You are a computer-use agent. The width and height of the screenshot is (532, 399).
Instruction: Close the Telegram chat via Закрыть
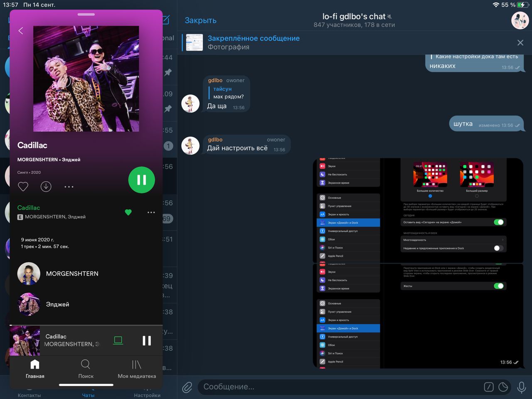point(200,20)
